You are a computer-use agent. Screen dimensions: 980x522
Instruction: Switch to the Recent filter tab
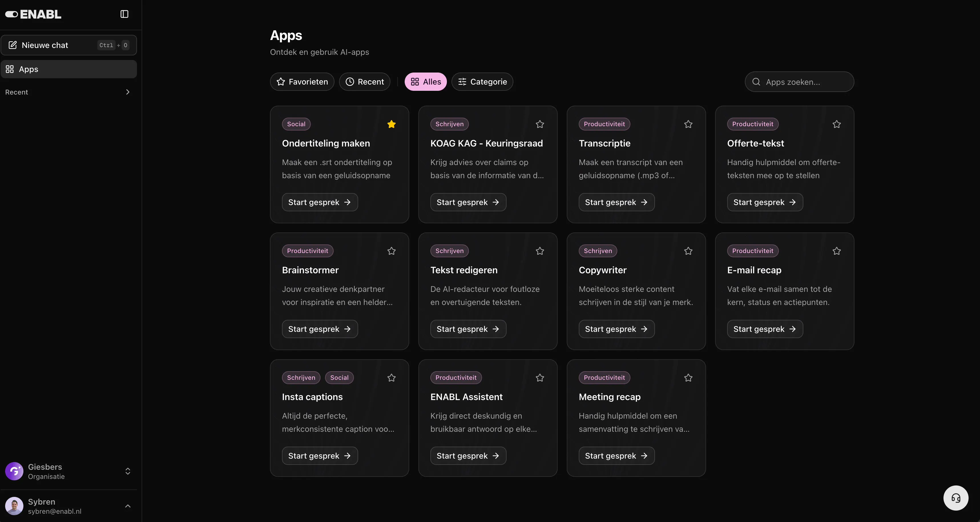364,82
